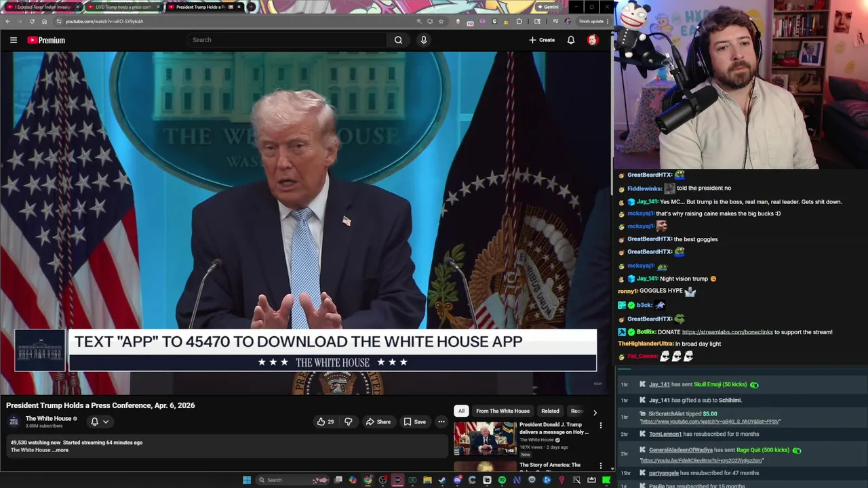The height and width of the screenshot is (488, 868).
Task: Open the President Donald J. Trump video thumbnail
Action: (484, 439)
